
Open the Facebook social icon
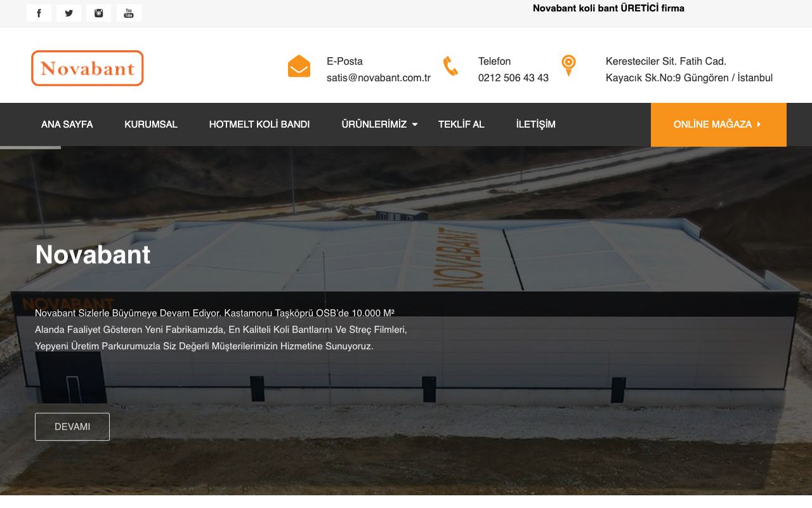click(39, 13)
